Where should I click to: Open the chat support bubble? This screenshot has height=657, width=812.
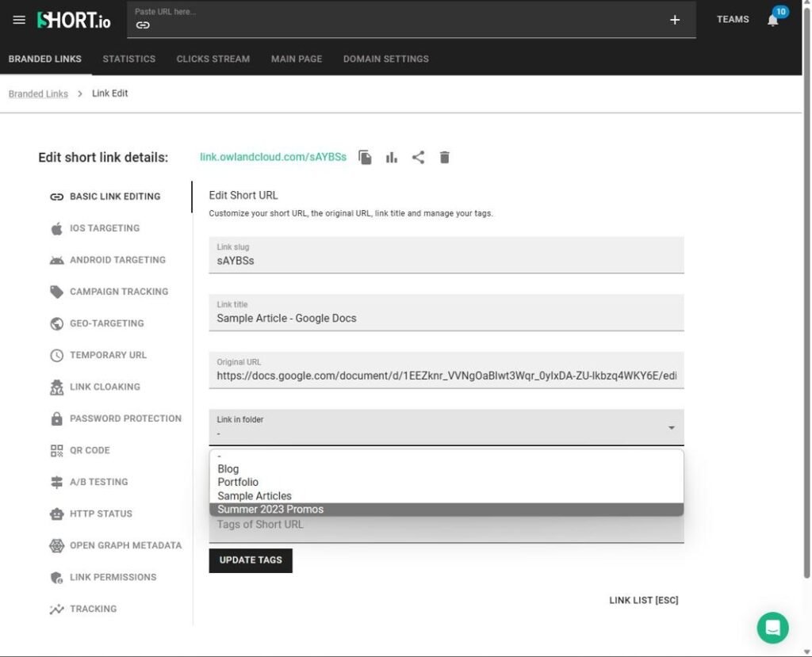772,628
